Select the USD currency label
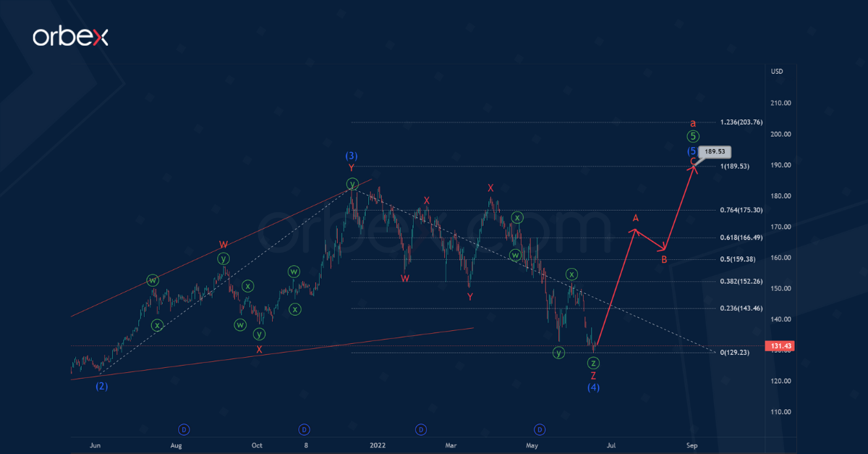Image resolution: width=868 pixels, height=454 pixels. tap(778, 71)
